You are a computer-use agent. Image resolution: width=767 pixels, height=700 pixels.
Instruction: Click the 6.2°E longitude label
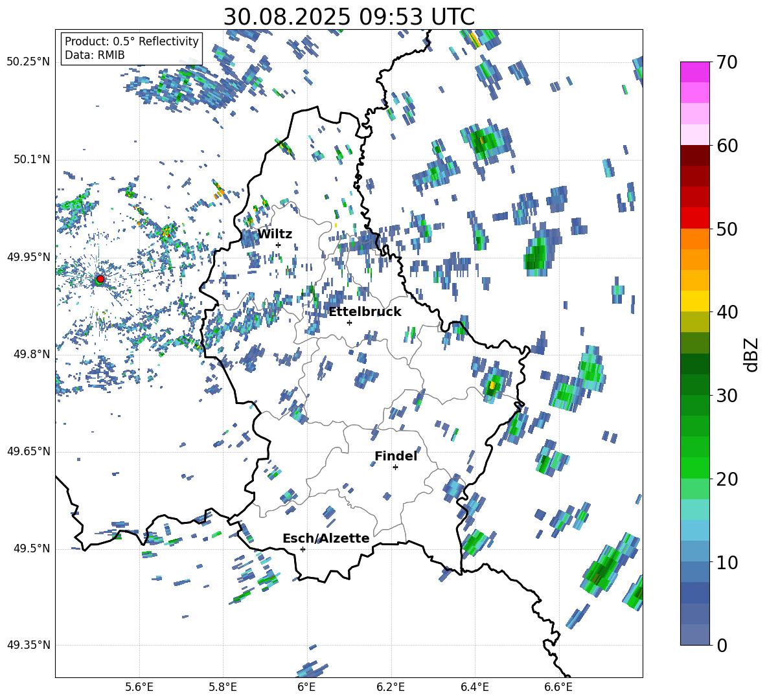click(x=391, y=687)
